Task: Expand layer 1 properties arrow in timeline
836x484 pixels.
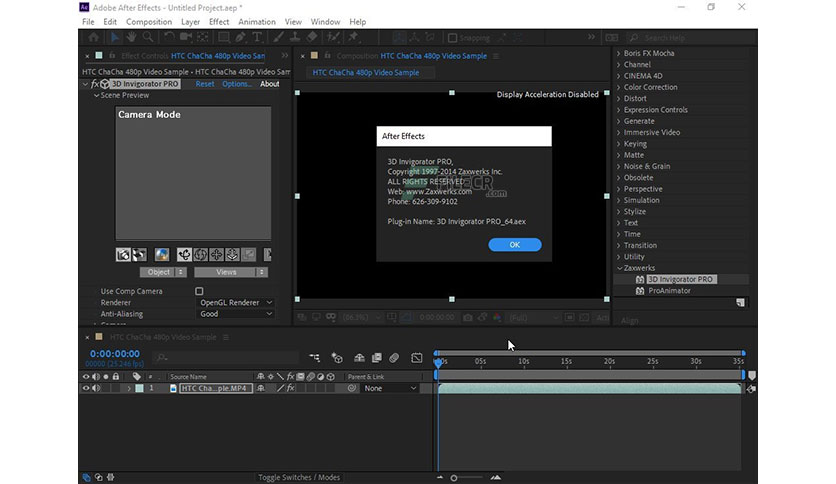Action: click(x=128, y=388)
